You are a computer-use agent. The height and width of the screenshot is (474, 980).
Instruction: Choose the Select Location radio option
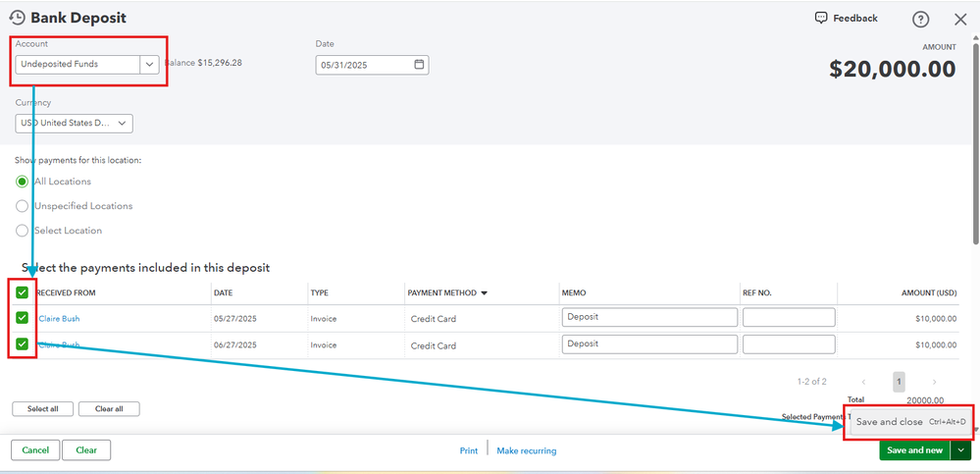point(22,230)
